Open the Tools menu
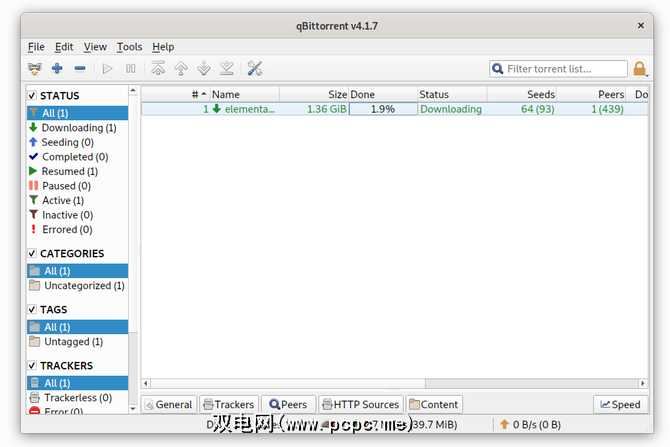 pyautogui.click(x=129, y=47)
